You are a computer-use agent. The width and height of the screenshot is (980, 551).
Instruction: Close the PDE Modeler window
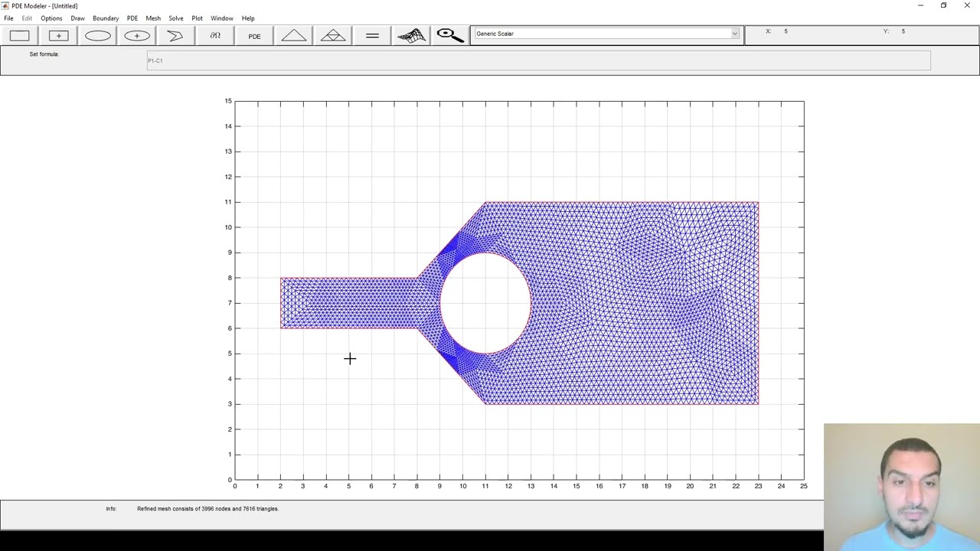(967, 5)
